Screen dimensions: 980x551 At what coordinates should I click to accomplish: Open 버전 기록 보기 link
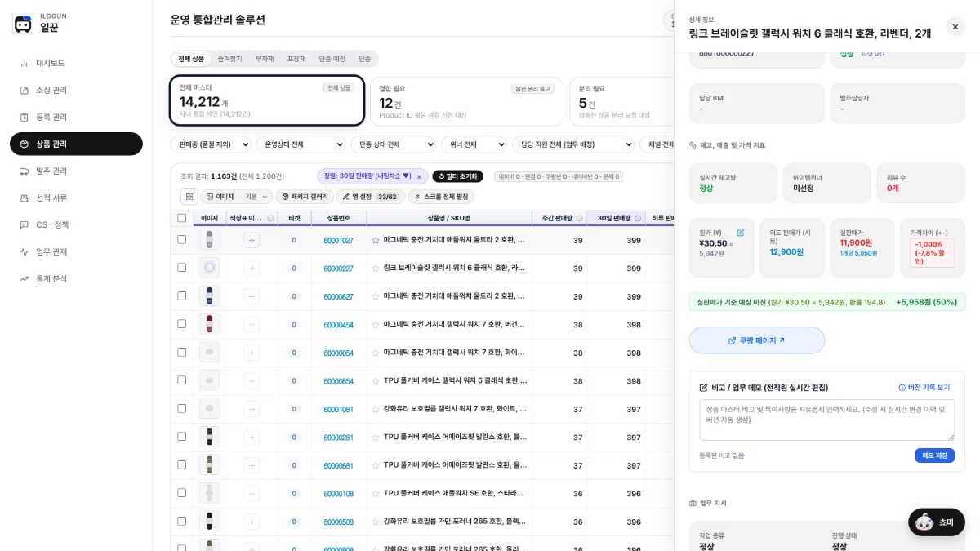coord(924,387)
